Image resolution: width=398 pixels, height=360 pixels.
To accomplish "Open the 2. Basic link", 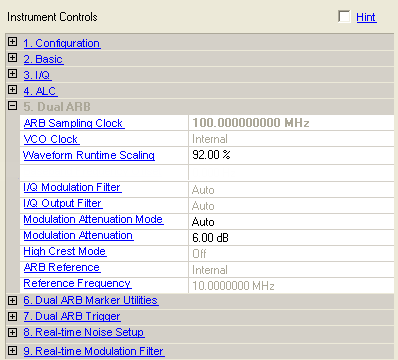I will pos(43,59).
